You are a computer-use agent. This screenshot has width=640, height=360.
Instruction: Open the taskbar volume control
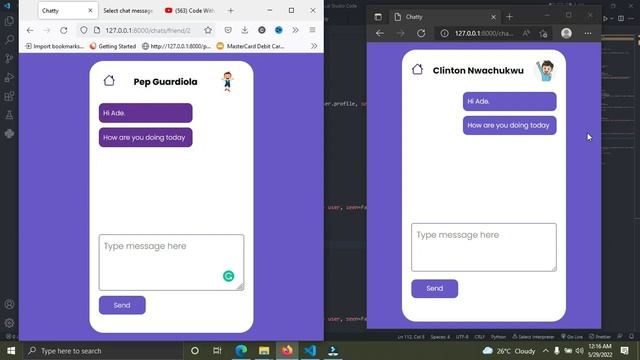pos(580,351)
